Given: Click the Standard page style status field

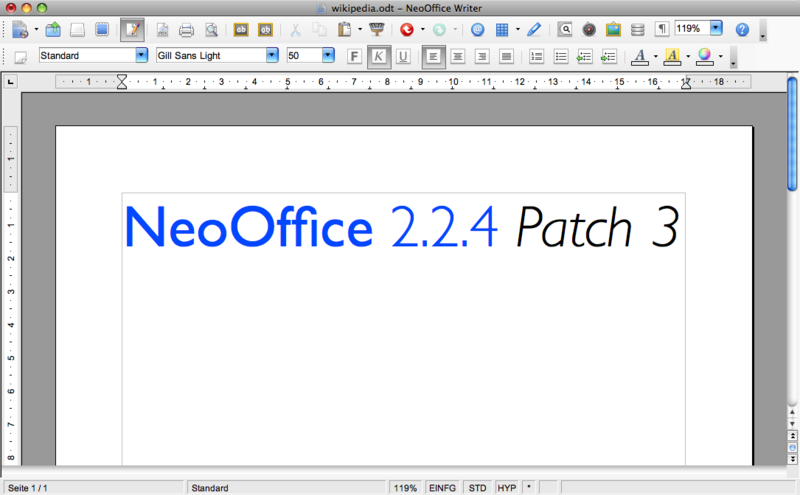Looking at the screenshot, I should pos(287,488).
